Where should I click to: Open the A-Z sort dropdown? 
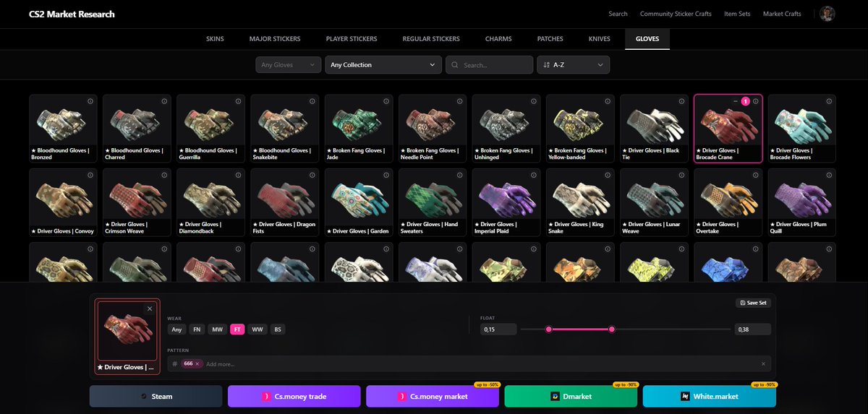(x=573, y=65)
